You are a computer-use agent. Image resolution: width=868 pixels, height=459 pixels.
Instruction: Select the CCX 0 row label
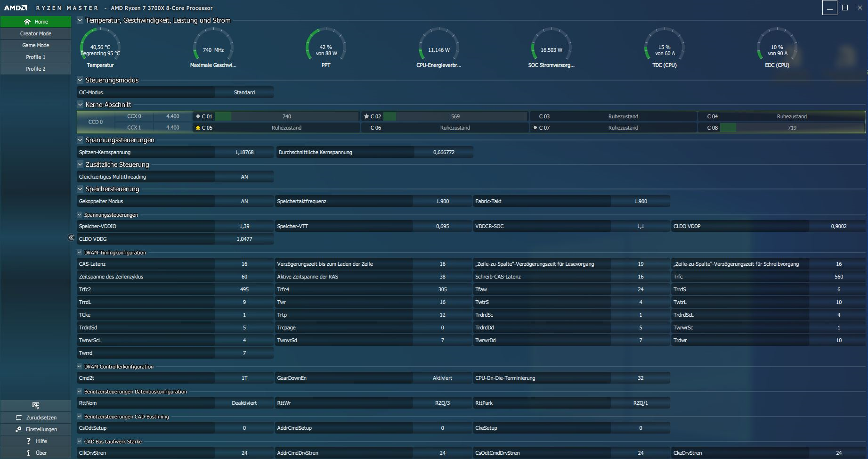(134, 116)
